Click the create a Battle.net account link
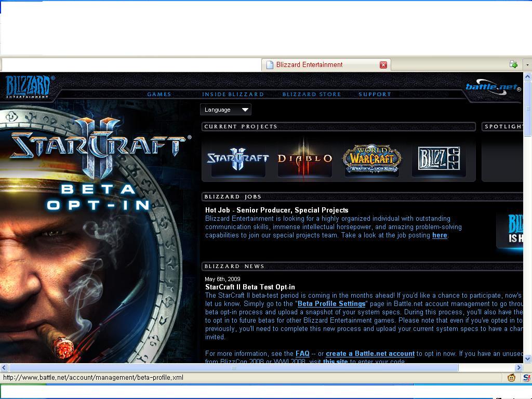This screenshot has width=532, height=399. [370, 354]
